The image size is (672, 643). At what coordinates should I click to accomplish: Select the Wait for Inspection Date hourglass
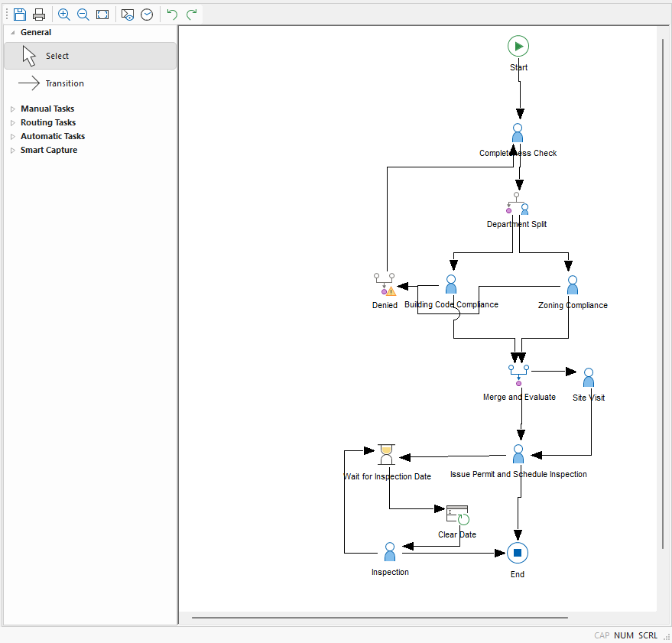click(386, 454)
